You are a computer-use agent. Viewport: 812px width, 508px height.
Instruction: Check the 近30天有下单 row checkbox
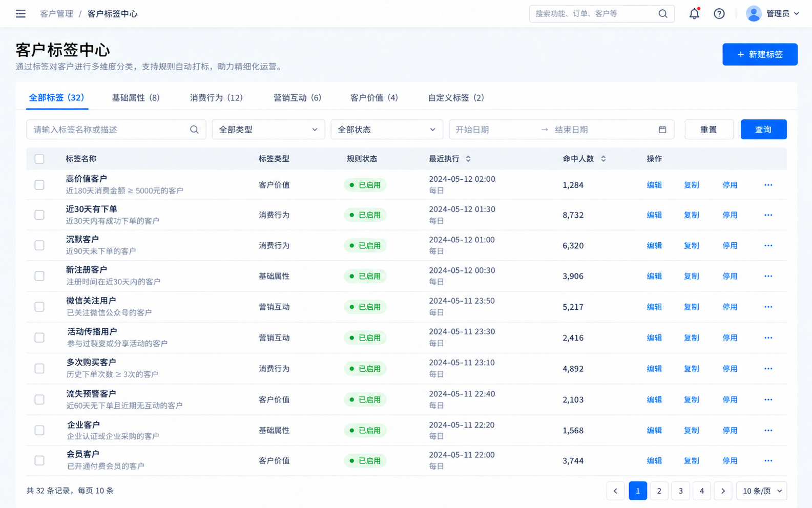click(x=39, y=215)
